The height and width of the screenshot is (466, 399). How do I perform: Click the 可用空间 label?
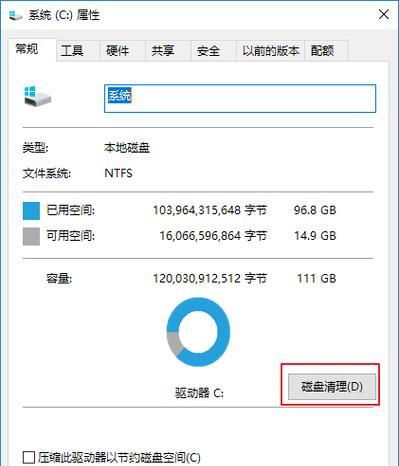pyautogui.click(x=70, y=236)
